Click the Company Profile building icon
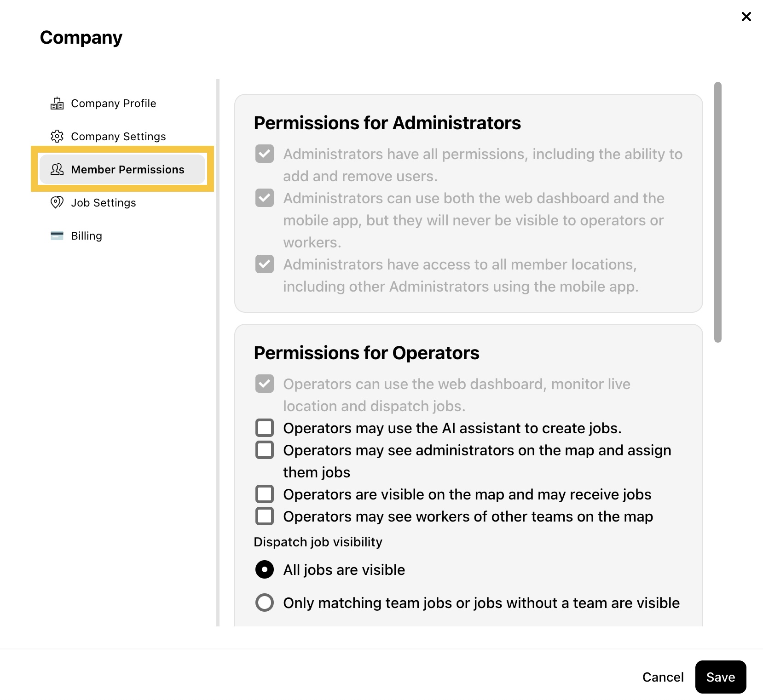This screenshot has width=763, height=700. click(57, 103)
